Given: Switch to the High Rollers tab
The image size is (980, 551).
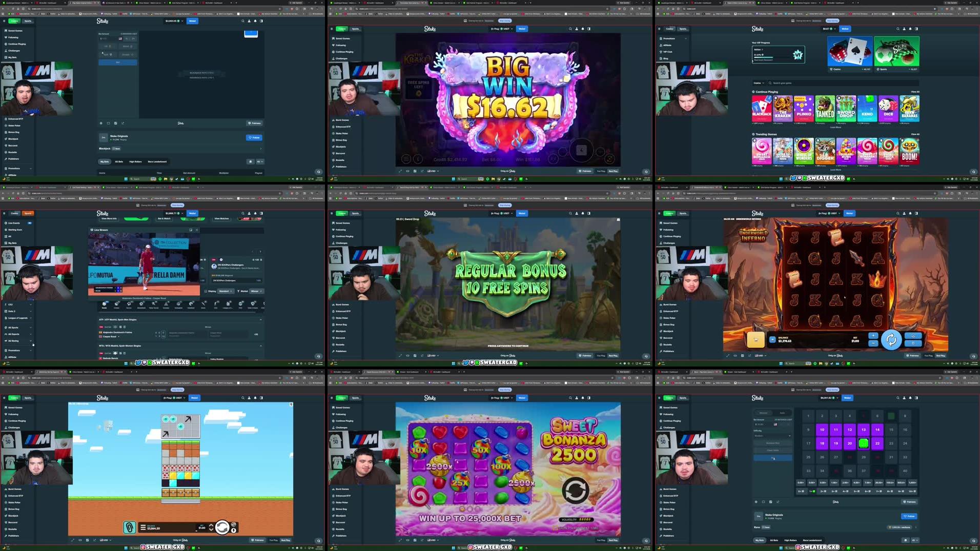Looking at the screenshot, I should coord(790,540).
